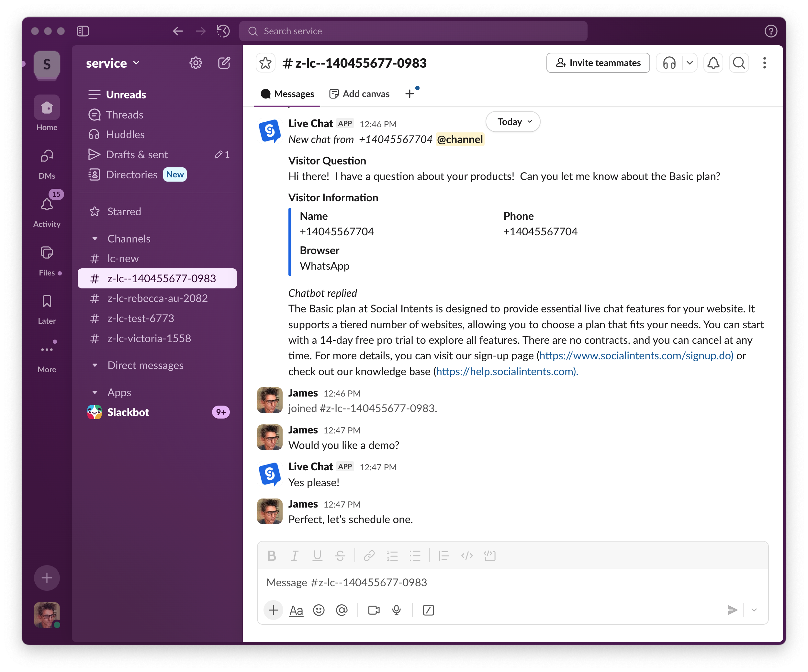The image size is (808, 672).
Task: Toggle Aa formatting options in the composer
Action: click(296, 610)
